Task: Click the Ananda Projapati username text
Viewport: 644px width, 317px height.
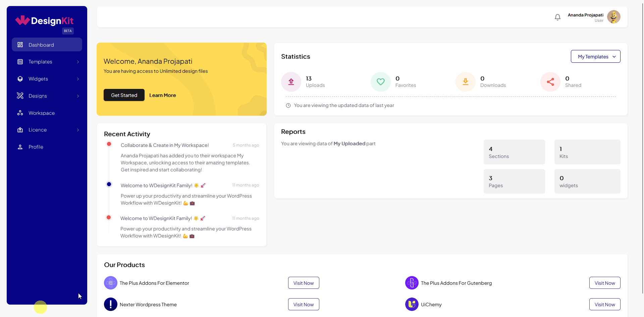Action: 585,15
